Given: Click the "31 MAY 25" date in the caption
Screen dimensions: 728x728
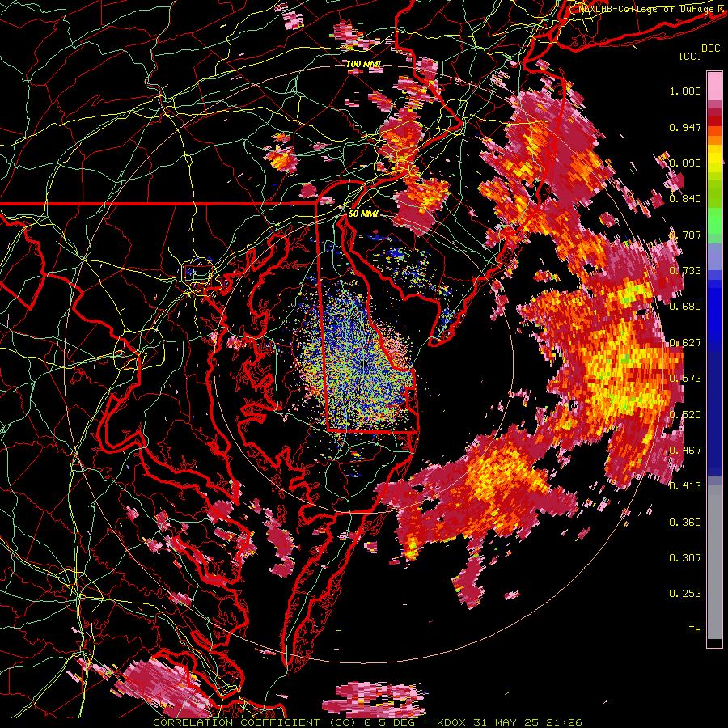Looking at the screenshot, I should (x=505, y=722).
